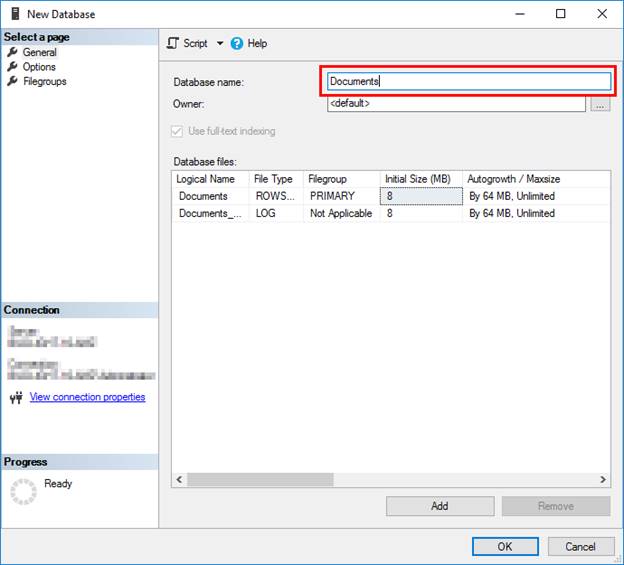Select the General page wrench icon
This screenshot has width=624, height=565.
12,52
